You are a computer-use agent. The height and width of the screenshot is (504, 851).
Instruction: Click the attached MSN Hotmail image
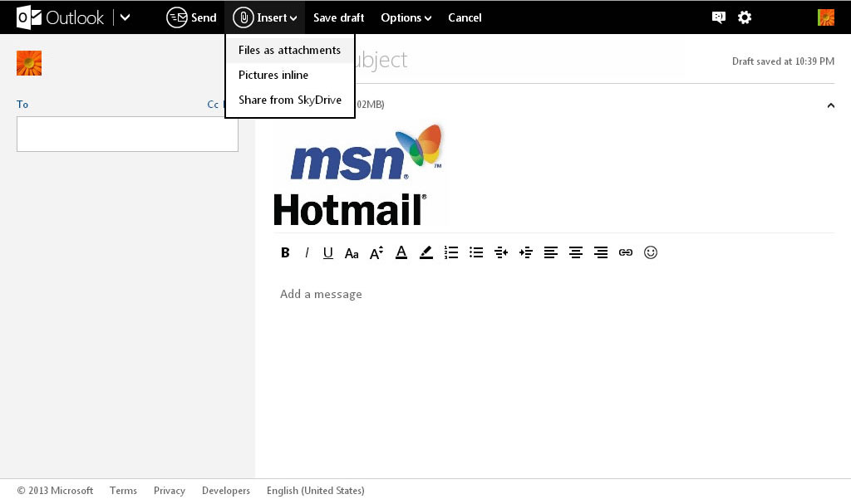click(359, 174)
